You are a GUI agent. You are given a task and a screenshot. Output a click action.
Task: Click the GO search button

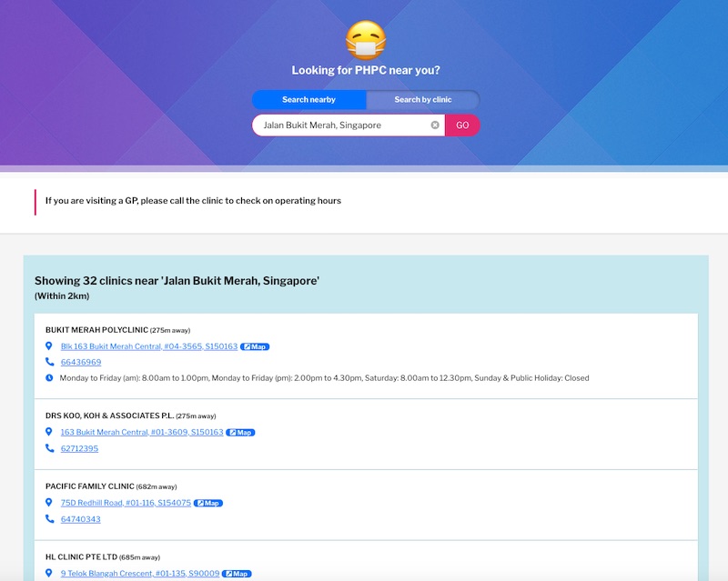click(x=462, y=125)
